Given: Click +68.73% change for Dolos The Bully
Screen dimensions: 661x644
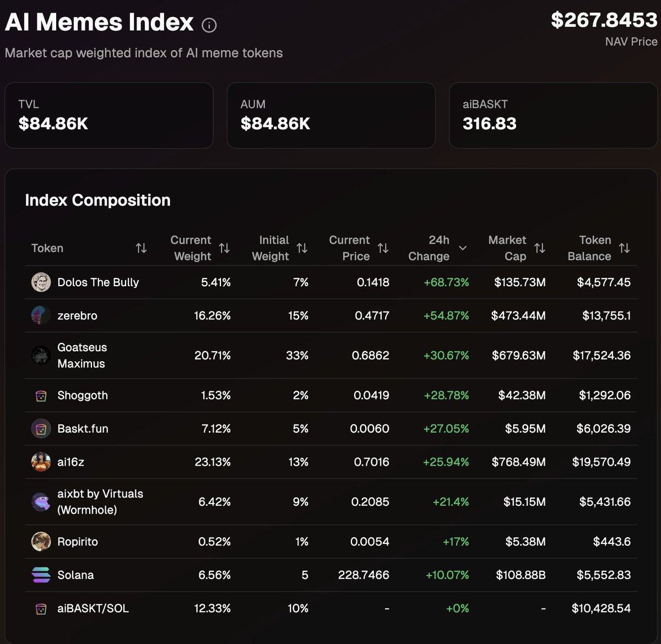Looking at the screenshot, I should coord(446,282).
